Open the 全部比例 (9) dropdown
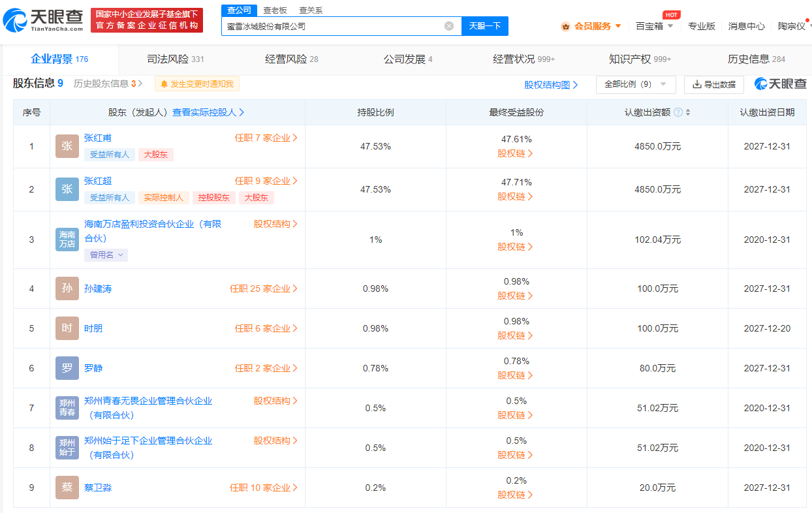This screenshot has height=513, width=812. click(x=636, y=84)
